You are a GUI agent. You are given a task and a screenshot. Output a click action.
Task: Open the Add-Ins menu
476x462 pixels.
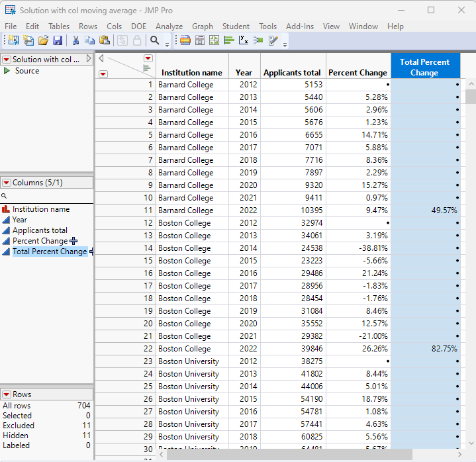(300, 26)
